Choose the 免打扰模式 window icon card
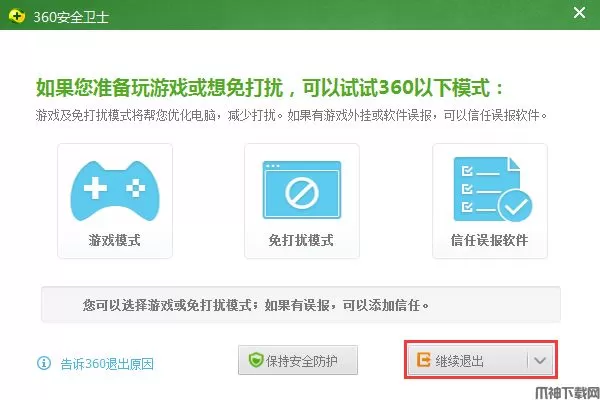The width and height of the screenshot is (600, 400). [302, 201]
